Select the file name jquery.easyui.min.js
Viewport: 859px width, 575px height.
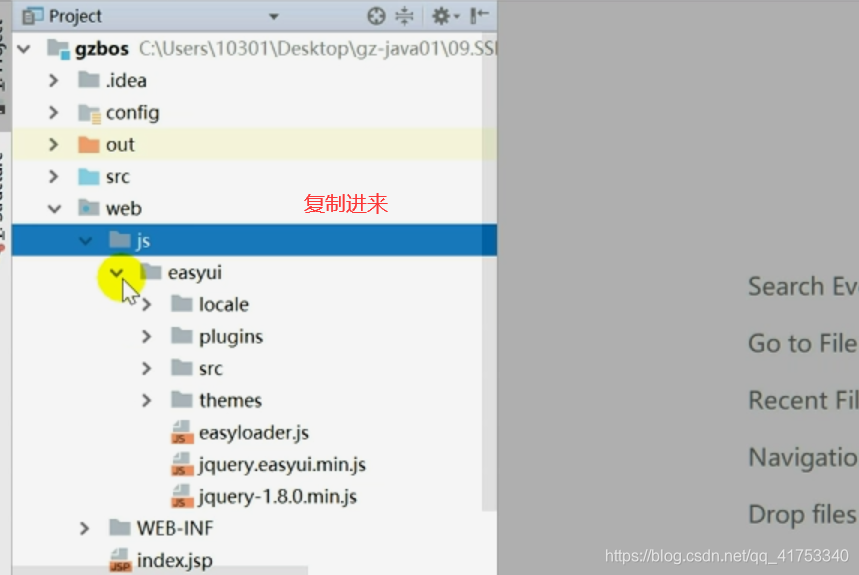(282, 465)
